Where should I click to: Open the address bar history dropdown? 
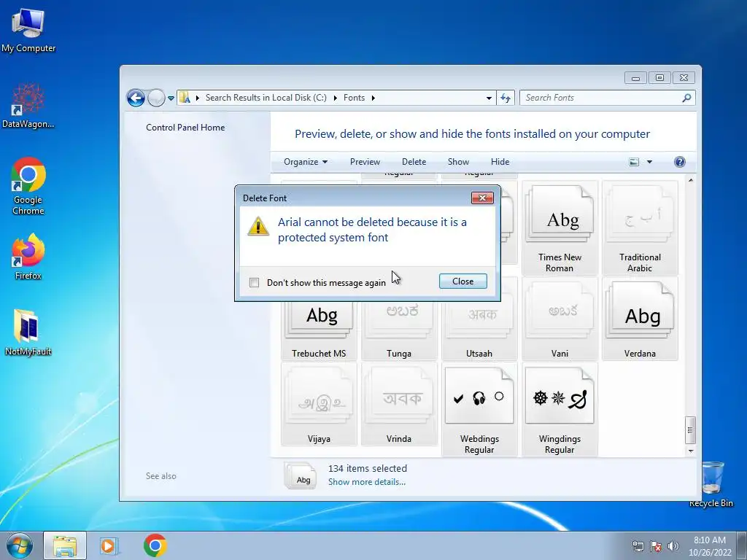489,98
